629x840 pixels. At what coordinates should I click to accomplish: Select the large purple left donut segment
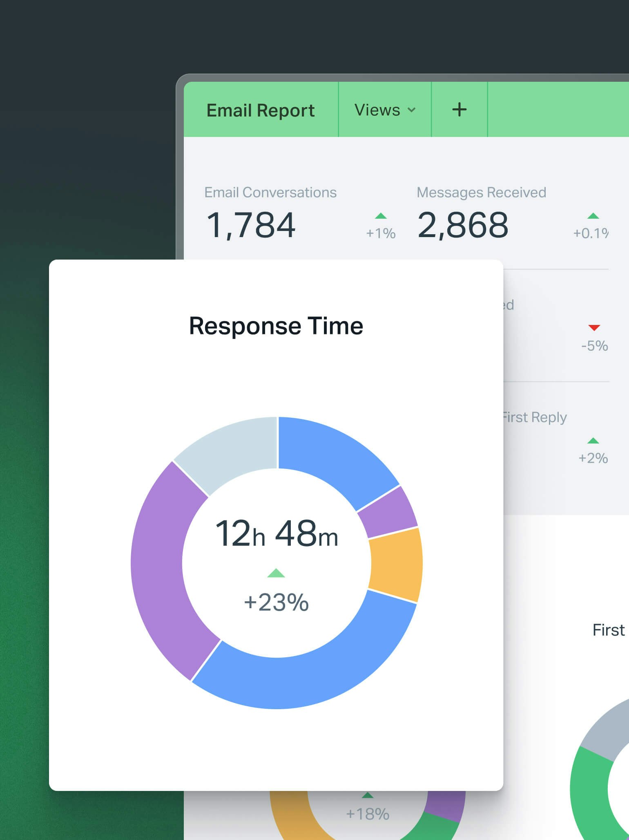[x=163, y=568]
